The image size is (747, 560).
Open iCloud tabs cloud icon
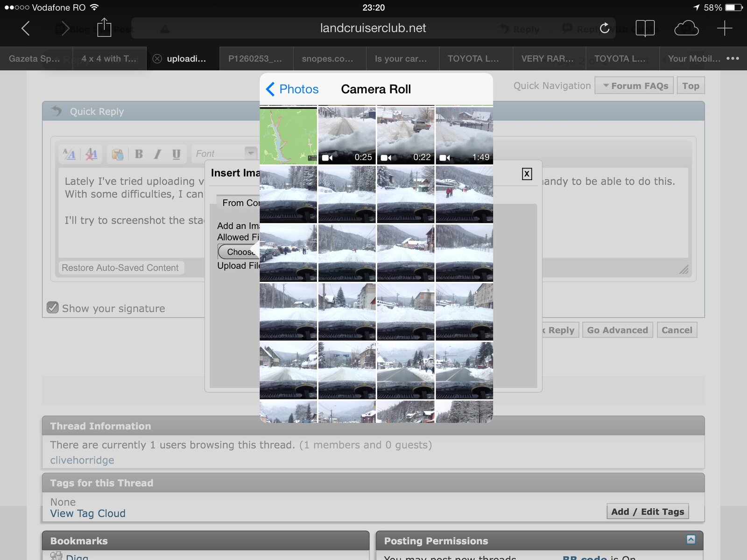[x=686, y=28]
